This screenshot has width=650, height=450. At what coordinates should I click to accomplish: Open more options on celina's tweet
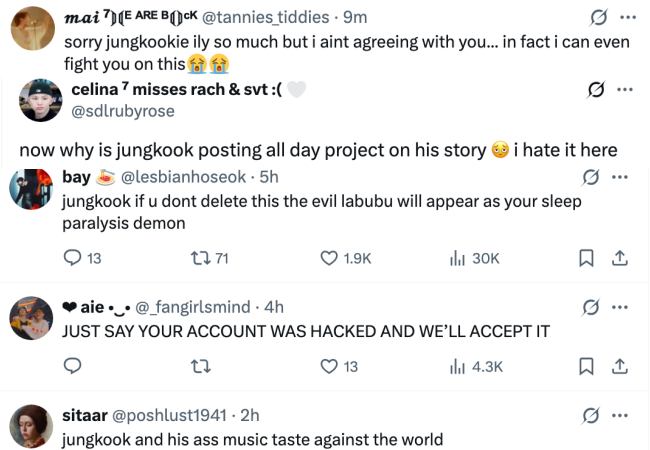point(624,89)
